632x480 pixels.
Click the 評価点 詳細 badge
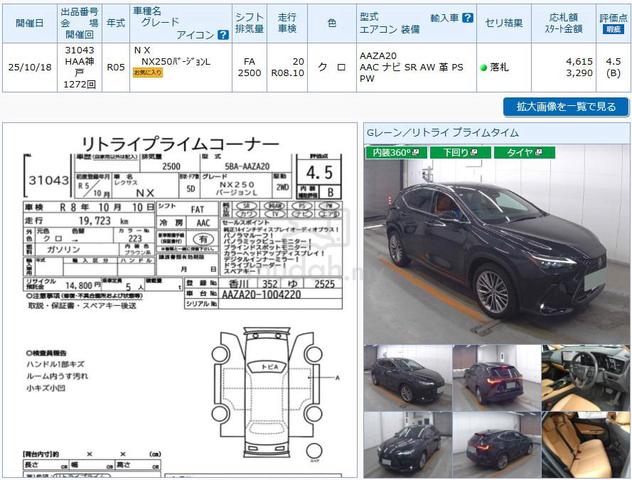(x=613, y=29)
